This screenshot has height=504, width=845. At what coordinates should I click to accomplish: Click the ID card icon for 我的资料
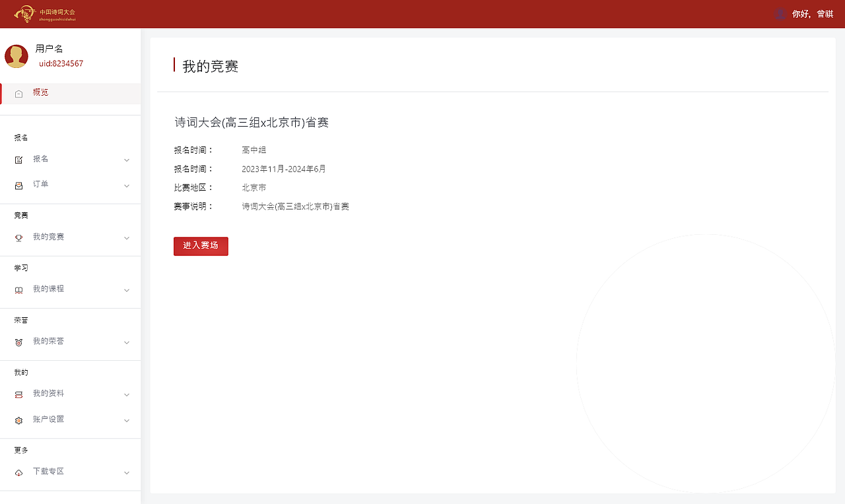click(18, 393)
